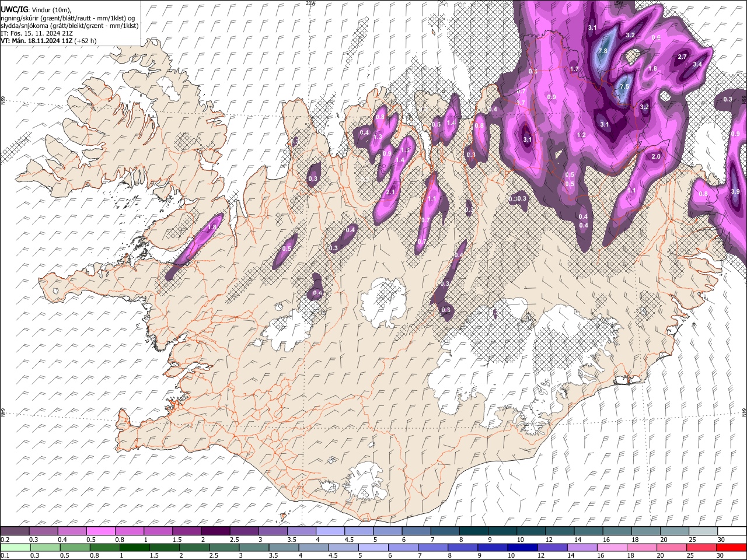Click the '20W' longitude label
The height and width of the screenshot is (560, 747).
pos(310,3)
